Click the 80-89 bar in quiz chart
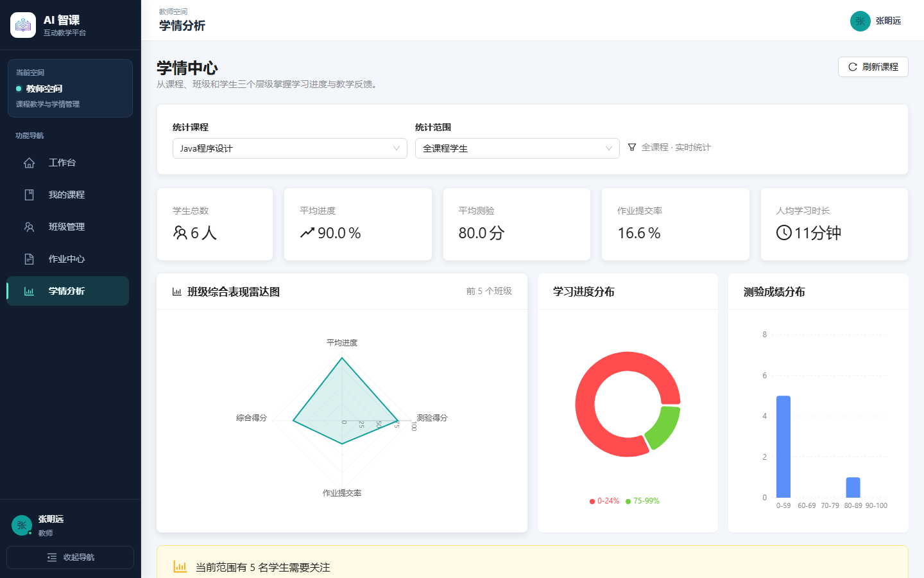This screenshot has width=924, height=578. [853, 487]
